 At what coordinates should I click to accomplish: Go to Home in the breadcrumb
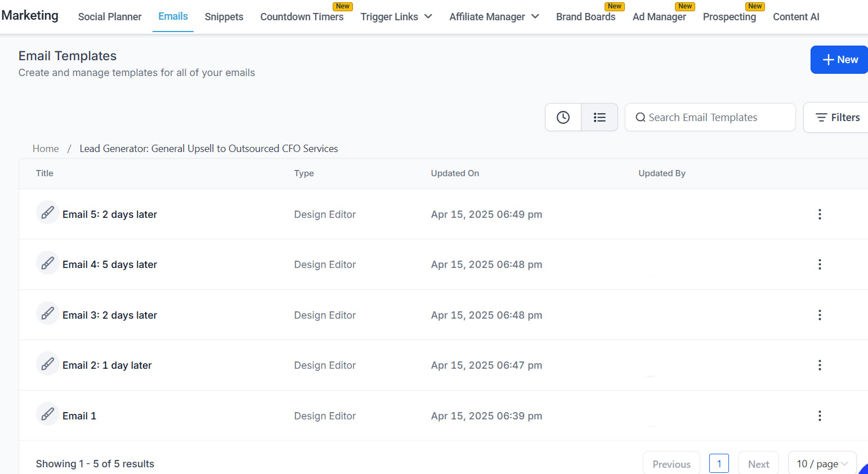(46, 149)
